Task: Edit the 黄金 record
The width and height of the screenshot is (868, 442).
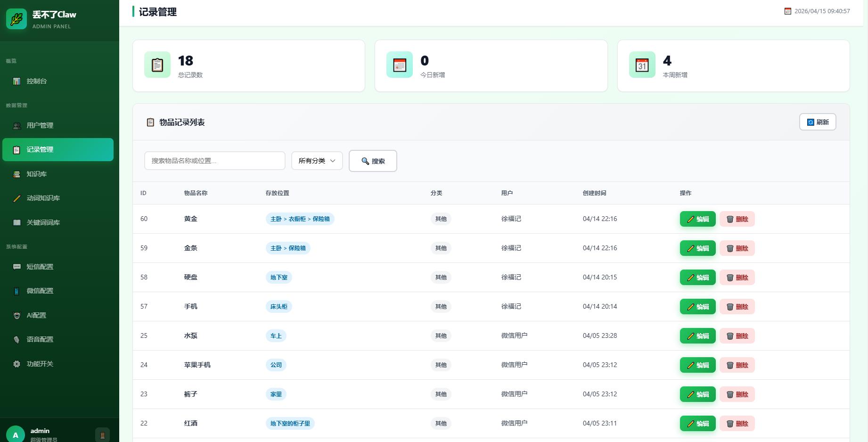Action: [x=697, y=219]
